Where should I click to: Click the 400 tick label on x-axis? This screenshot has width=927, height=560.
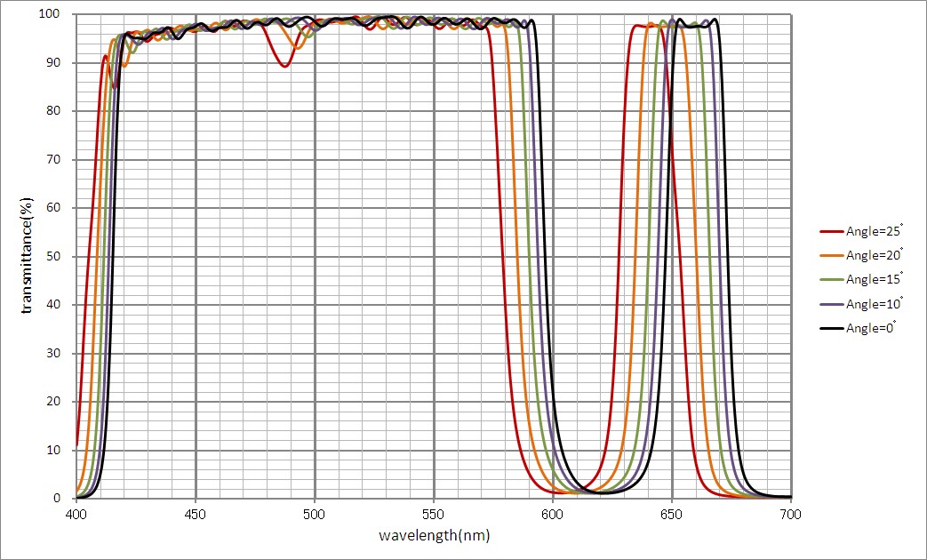tap(76, 514)
